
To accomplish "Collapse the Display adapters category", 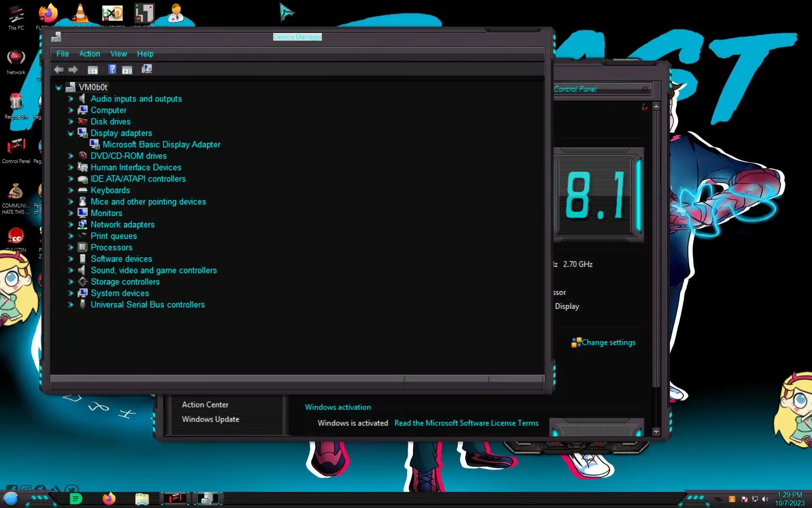I will tap(71, 133).
